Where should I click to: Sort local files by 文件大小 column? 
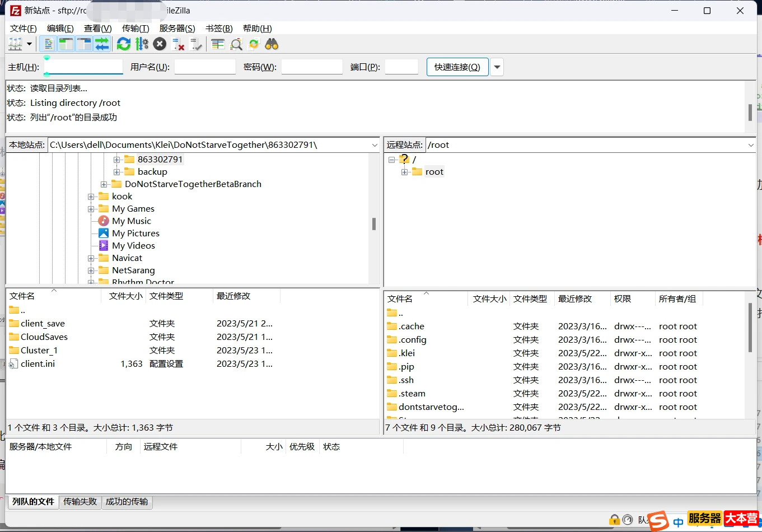[124, 296]
